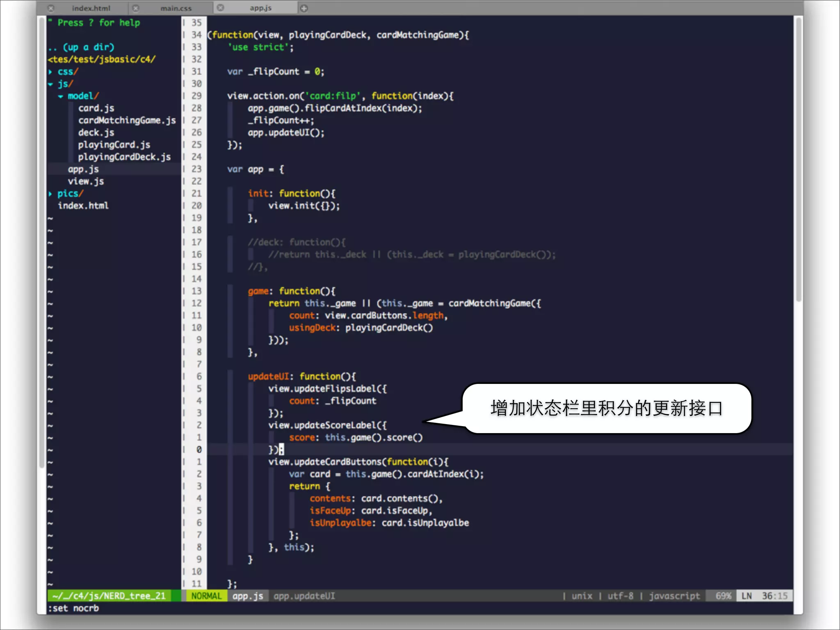
Task: Switch to the main.css tab
Action: click(176, 8)
